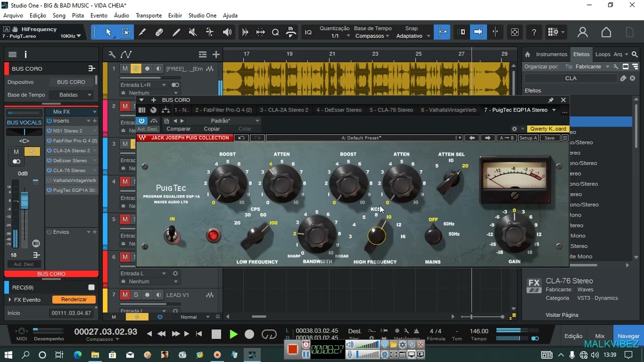The image size is (644, 362).
Task: Go to browser home icon
Action: pos(527,54)
